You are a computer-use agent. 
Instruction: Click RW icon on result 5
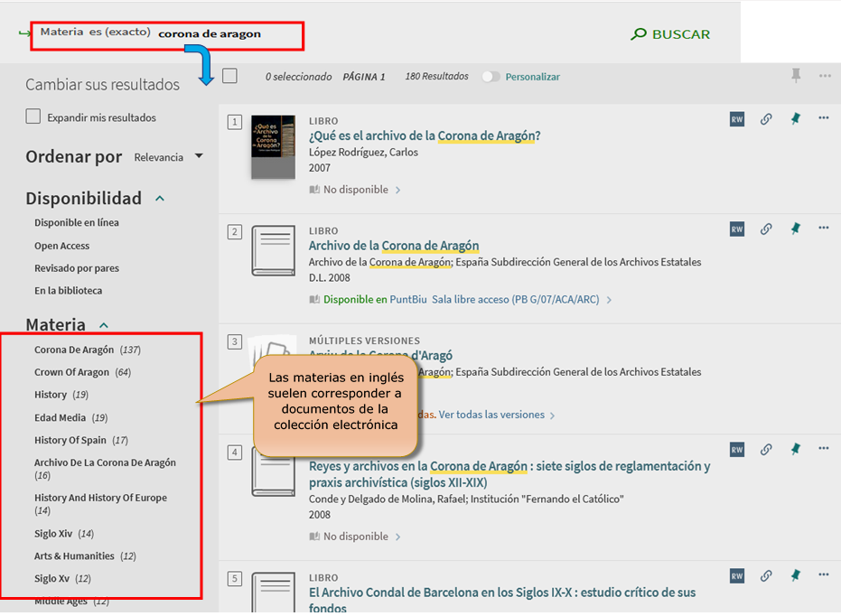point(737,575)
